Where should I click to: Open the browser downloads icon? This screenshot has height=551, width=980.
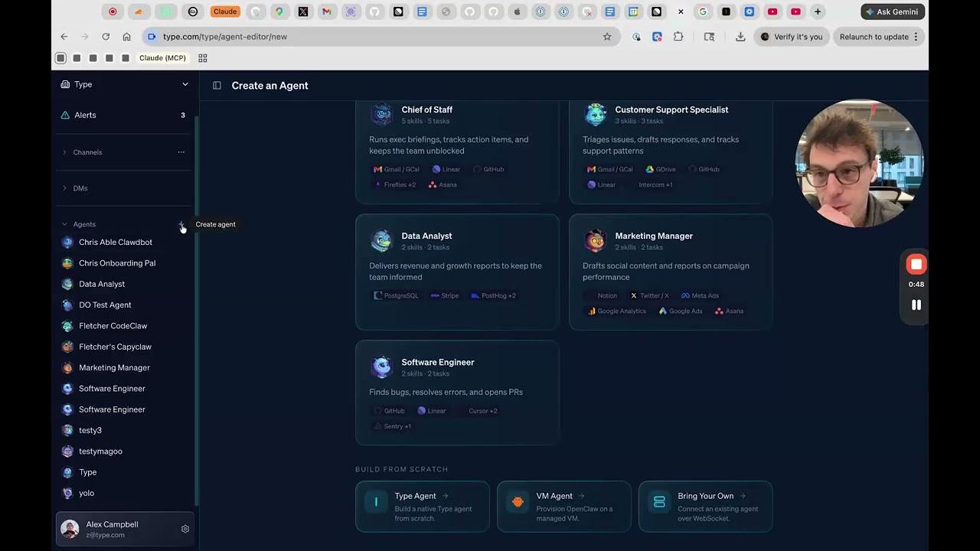[740, 37]
